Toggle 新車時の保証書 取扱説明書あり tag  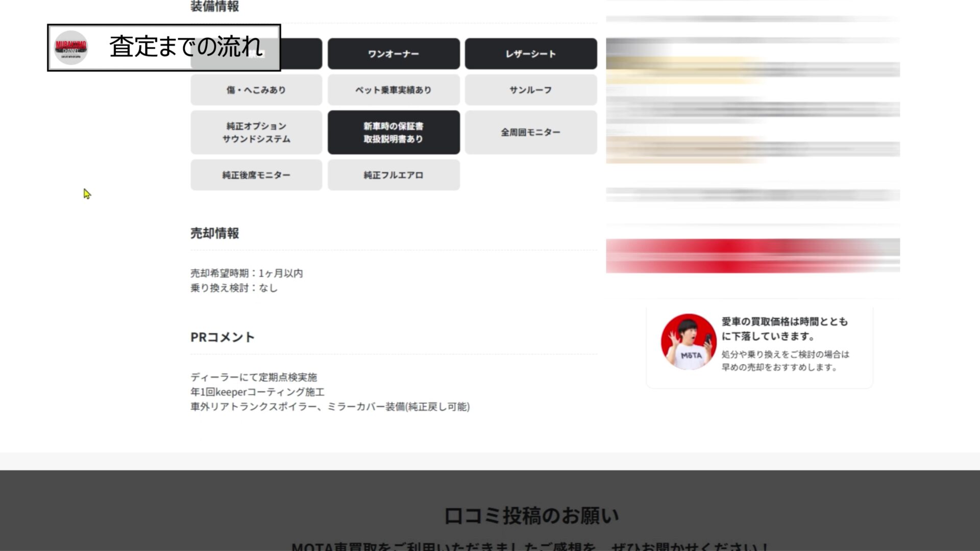point(393,132)
